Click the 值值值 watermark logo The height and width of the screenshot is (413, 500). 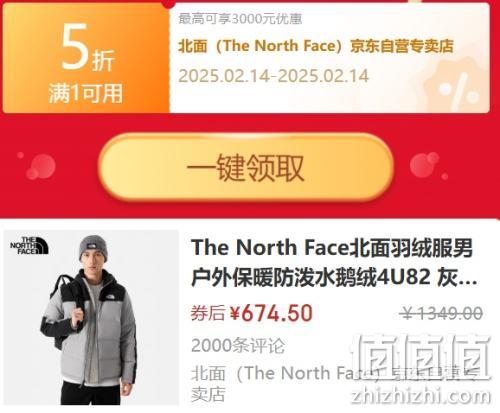(422, 358)
